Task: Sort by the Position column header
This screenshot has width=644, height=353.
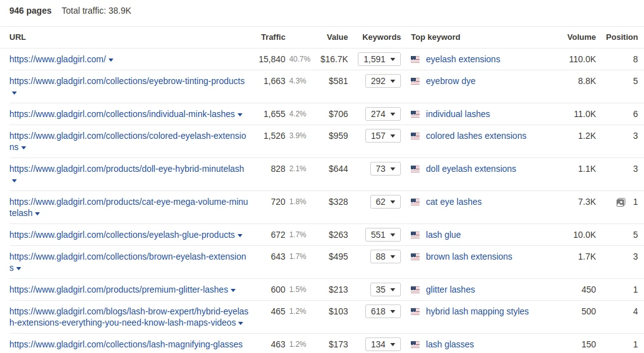Action: (622, 37)
